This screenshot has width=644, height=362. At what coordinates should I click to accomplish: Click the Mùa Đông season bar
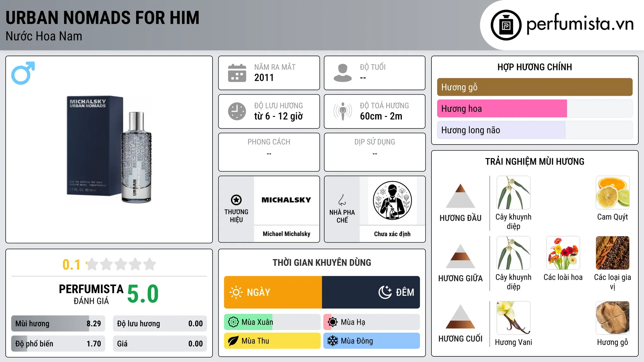click(372, 341)
